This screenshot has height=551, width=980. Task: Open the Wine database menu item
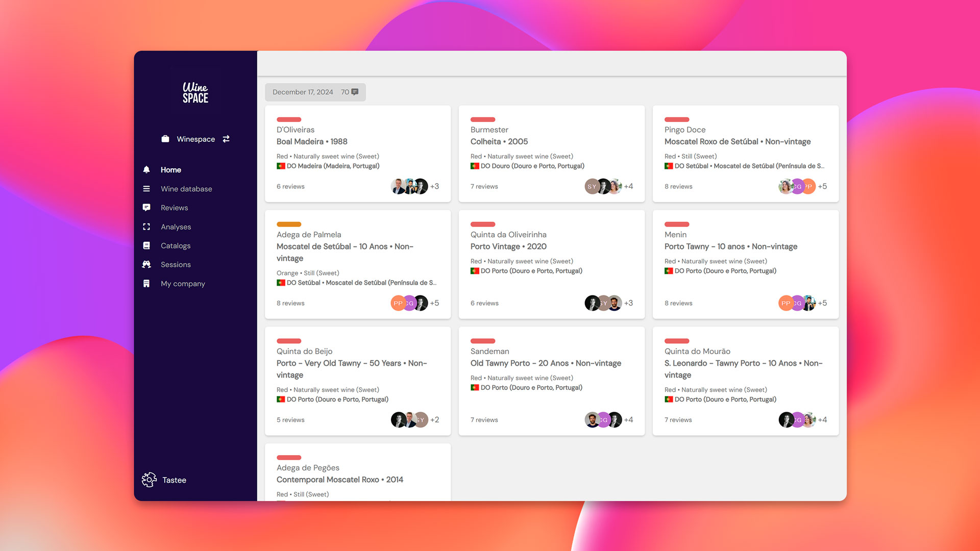186,189
